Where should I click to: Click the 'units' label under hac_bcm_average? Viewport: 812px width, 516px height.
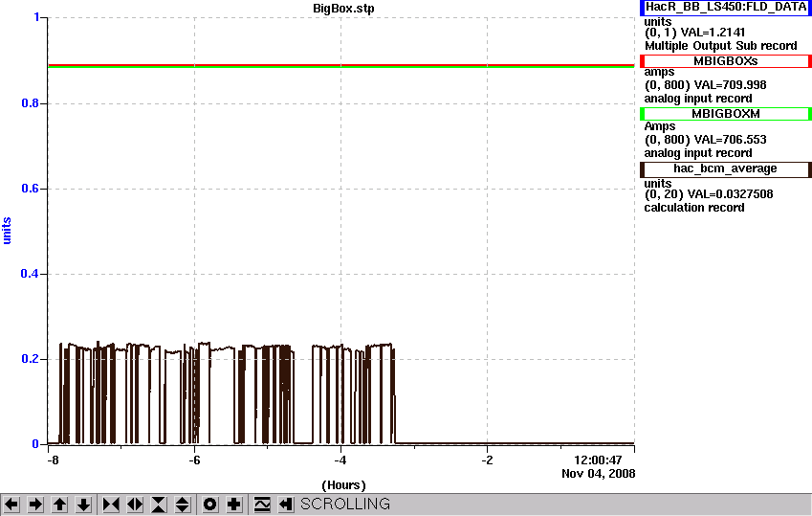click(x=658, y=184)
